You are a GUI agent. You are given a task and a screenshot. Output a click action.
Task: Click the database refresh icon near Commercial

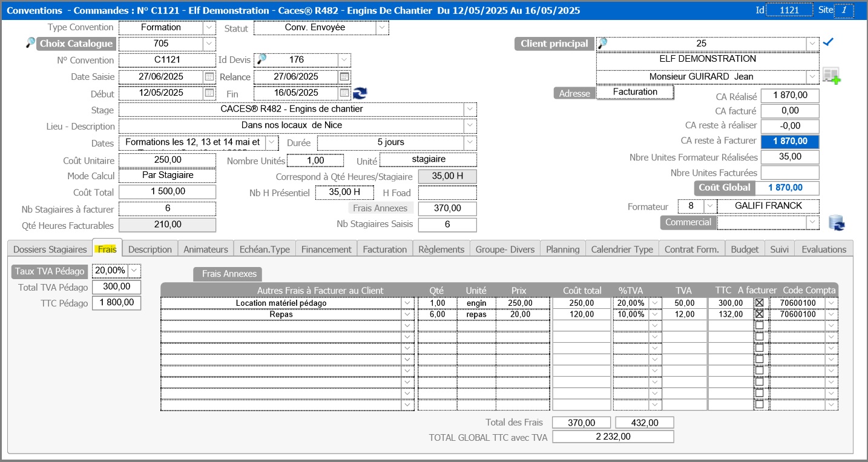click(837, 223)
